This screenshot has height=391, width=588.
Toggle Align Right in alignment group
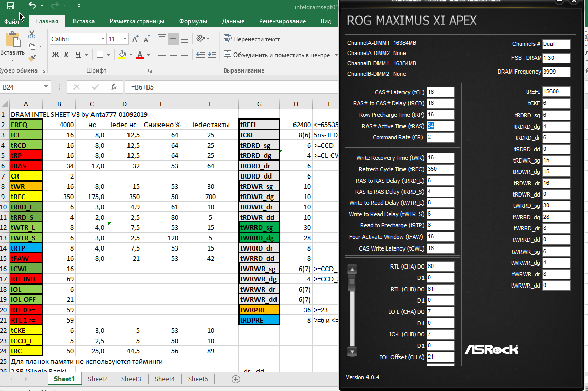coord(184,55)
